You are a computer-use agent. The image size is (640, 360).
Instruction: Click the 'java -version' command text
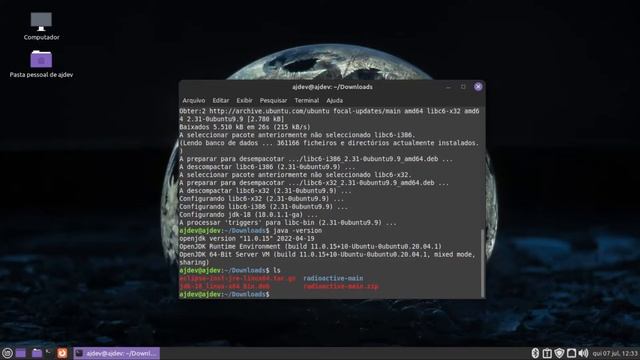(298, 231)
